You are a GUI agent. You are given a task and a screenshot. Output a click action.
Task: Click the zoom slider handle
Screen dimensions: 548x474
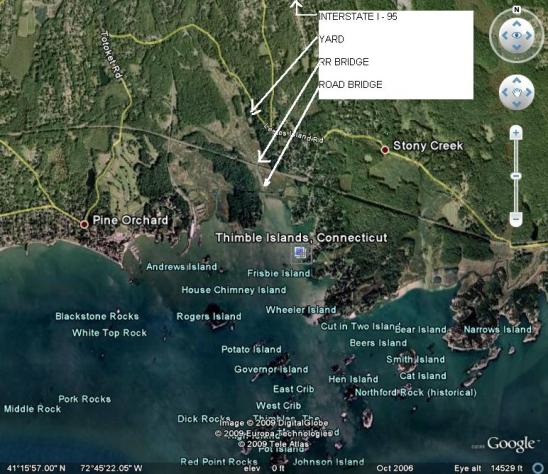516,176
